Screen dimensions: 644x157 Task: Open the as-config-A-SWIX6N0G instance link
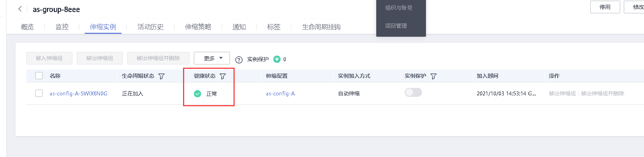(x=79, y=94)
